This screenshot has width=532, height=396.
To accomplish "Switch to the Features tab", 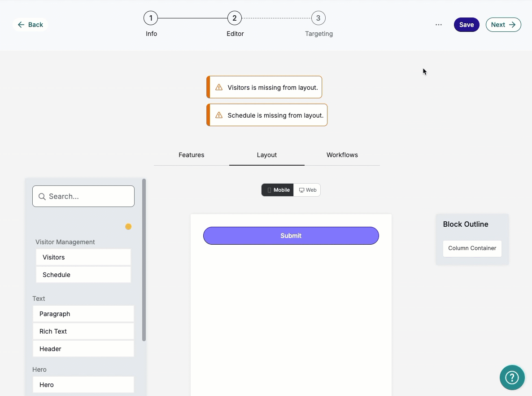I will click(x=192, y=155).
